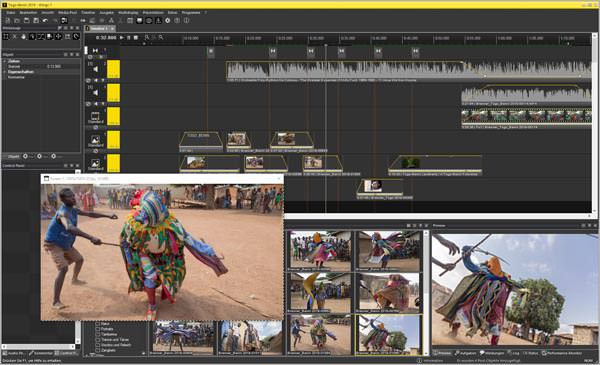Screen dimensions: 600x365
Task: Click speaker icon of second audio track
Action: (x=95, y=93)
